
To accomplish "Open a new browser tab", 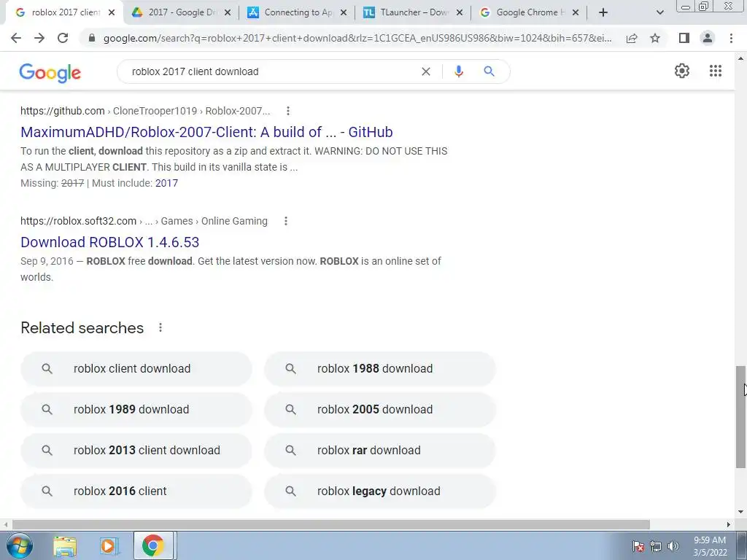I will [x=603, y=13].
